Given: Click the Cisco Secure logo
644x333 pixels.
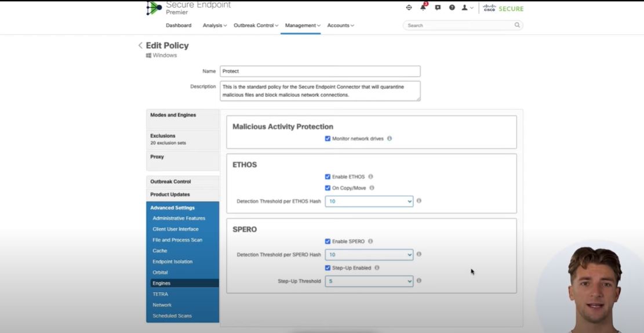Looking at the screenshot, I should [x=503, y=8].
